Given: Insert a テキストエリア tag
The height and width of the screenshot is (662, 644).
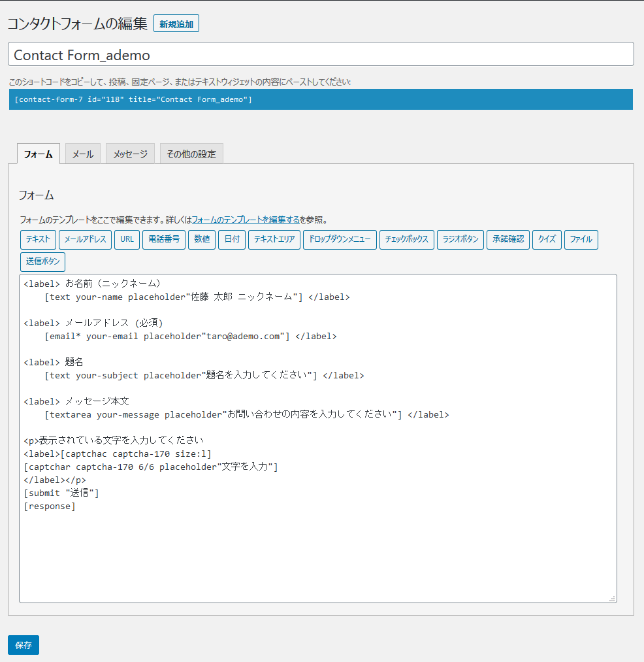Looking at the screenshot, I should (274, 239).
